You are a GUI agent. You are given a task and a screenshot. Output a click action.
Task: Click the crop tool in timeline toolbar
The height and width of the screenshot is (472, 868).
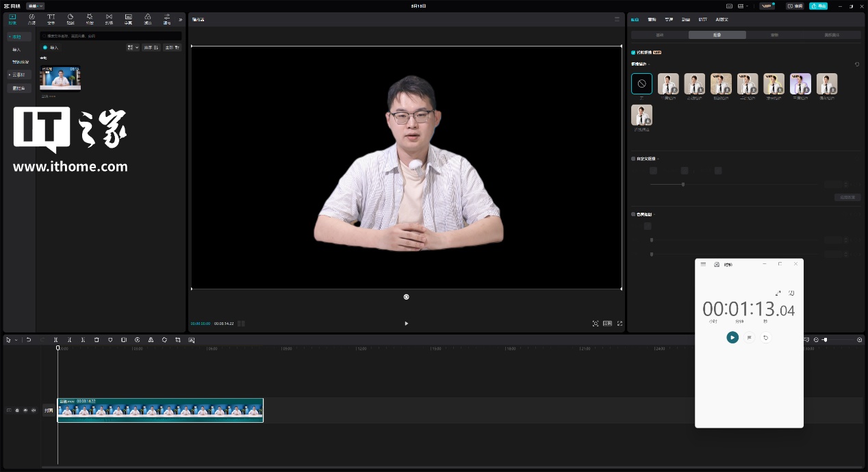(x=178, y=340)
